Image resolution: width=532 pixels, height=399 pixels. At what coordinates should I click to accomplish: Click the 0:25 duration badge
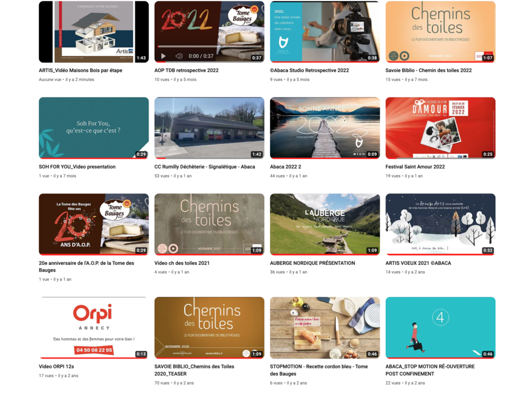(488, 155)
